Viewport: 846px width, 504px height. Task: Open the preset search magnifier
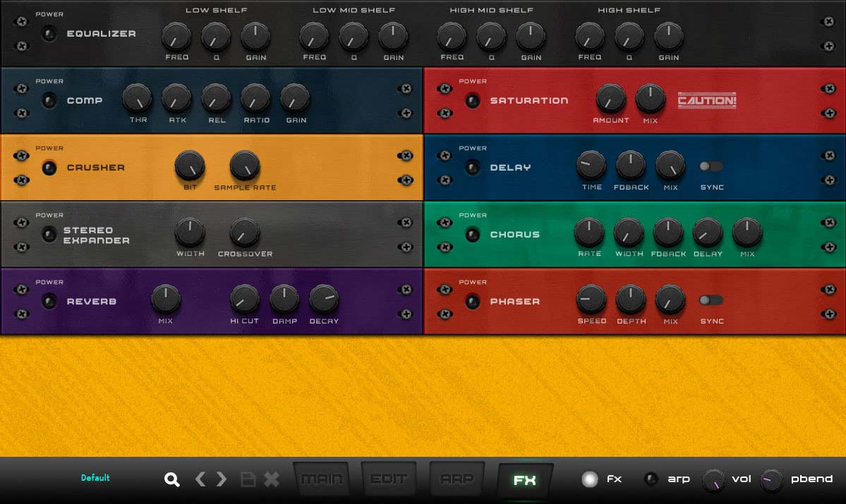tap(171, 479)
